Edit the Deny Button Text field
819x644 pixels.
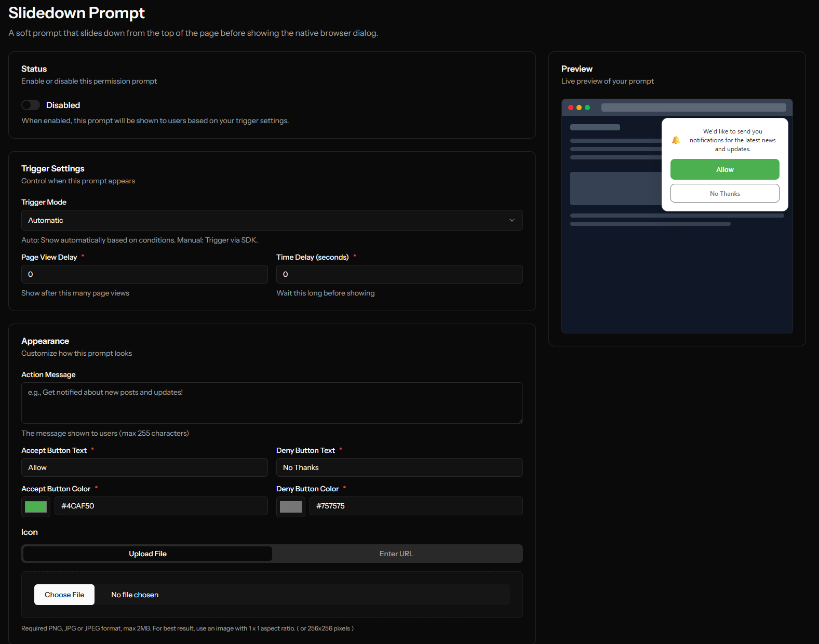point(399,467)
